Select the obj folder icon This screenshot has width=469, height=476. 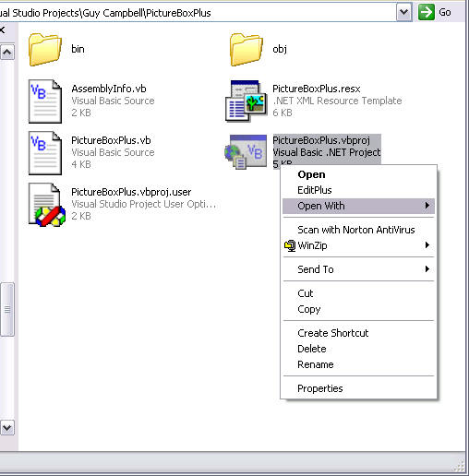[247, 49]
